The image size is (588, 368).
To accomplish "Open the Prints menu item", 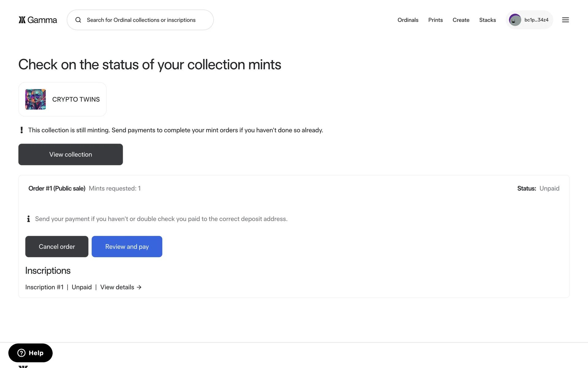I will (x=435, y=20).
